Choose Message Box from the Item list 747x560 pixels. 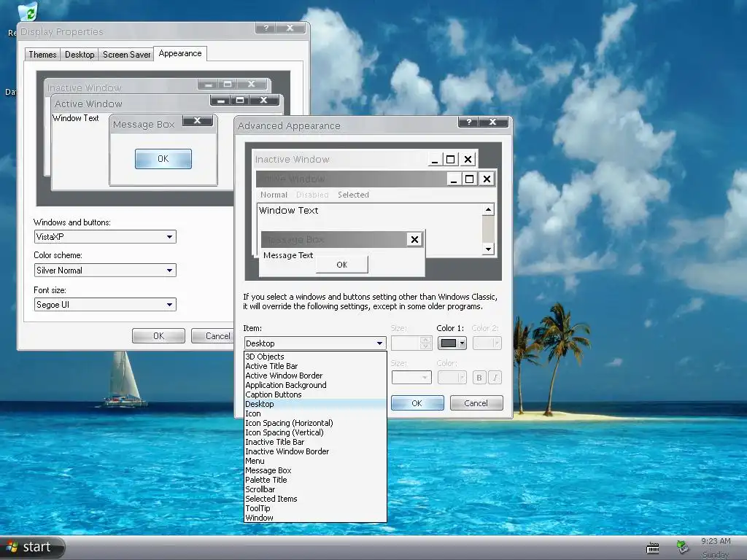coord(315,470)
